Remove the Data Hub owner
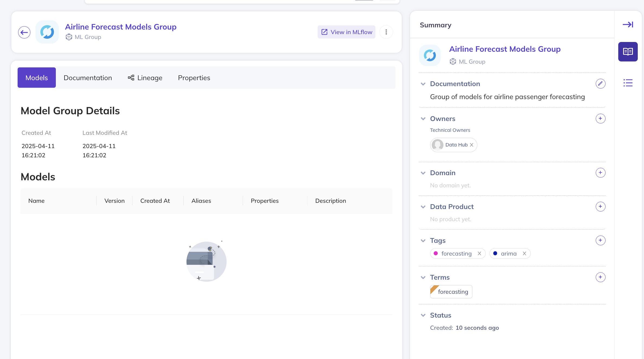 [x=472, y=145]
